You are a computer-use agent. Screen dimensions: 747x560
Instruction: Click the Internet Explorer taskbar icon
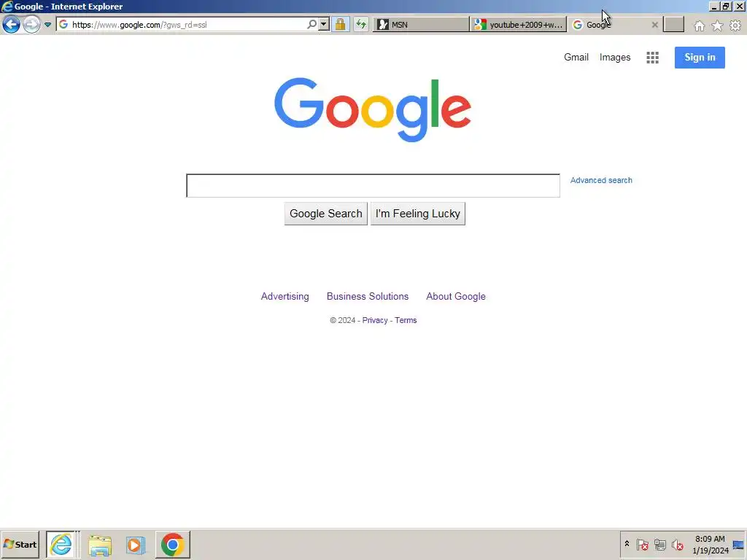tap(61, 544)
